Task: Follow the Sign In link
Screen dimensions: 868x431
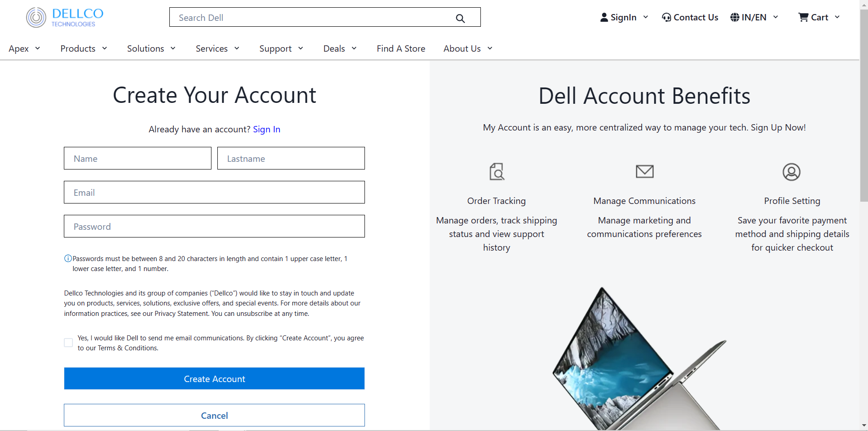Action: point(267,129)
